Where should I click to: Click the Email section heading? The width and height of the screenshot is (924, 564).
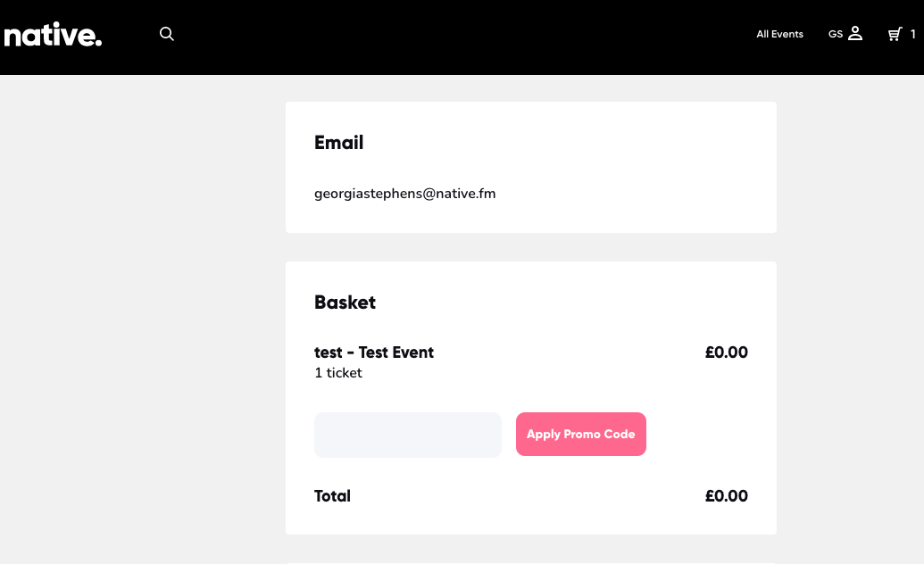tap(339, 143)
